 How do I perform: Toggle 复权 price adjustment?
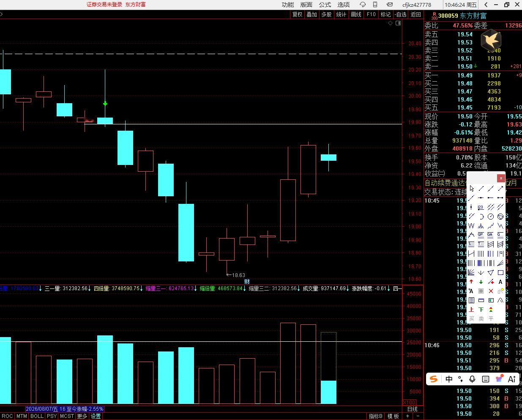click(x=298, y=14)
